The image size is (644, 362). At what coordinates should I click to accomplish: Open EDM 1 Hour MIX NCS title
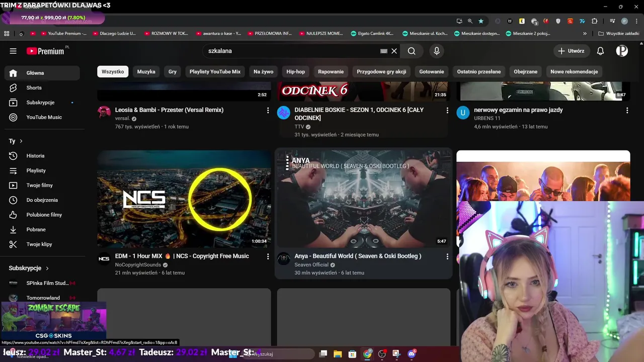click(182, 256)
